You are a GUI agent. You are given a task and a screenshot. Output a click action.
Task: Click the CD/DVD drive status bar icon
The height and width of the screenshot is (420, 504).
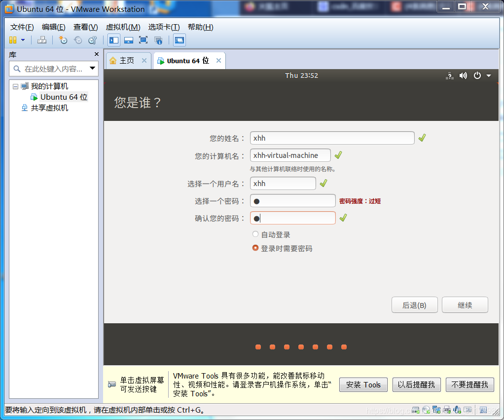click(x=426, y=410)
